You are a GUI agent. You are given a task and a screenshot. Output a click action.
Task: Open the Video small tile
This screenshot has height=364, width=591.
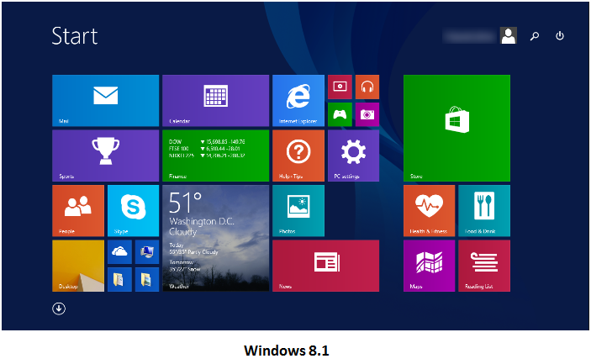[340, 87]
